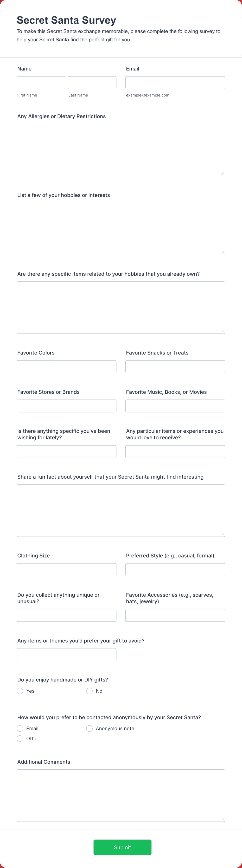Screen dimensions: 242x868
Task: Click the First Name input field
Action: tap(41, 82)
